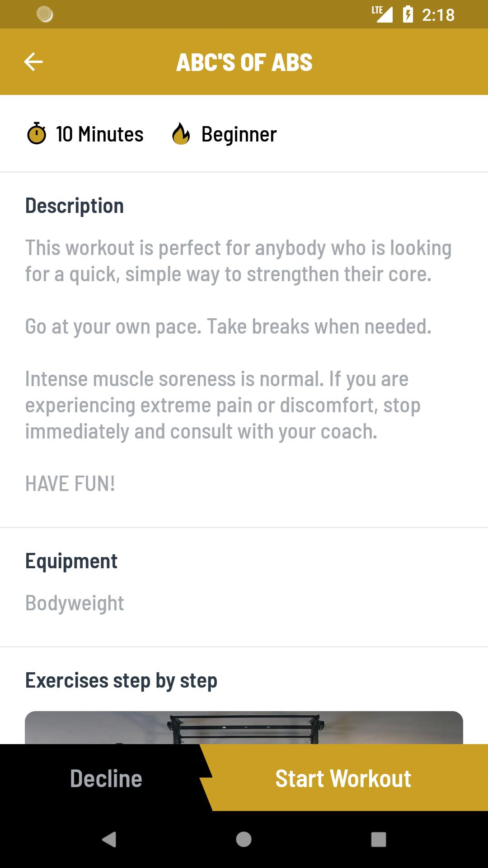Screen dimensions: 488x868
Task: Select the Beginner level label
Action: [239, 135]
